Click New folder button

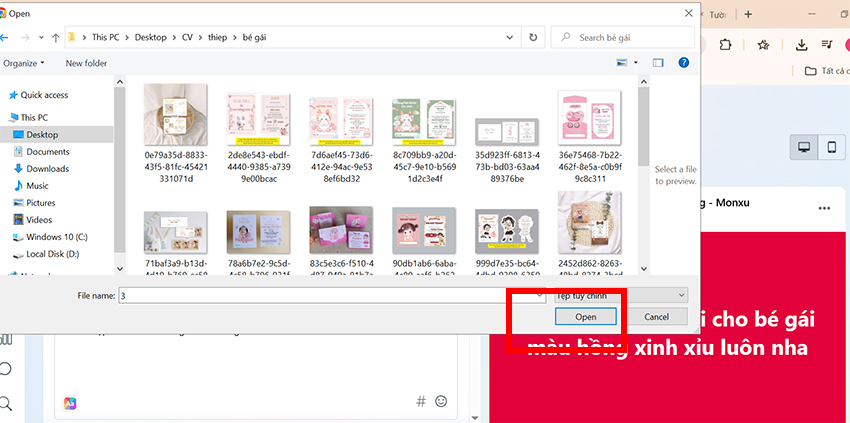(86, 63)
